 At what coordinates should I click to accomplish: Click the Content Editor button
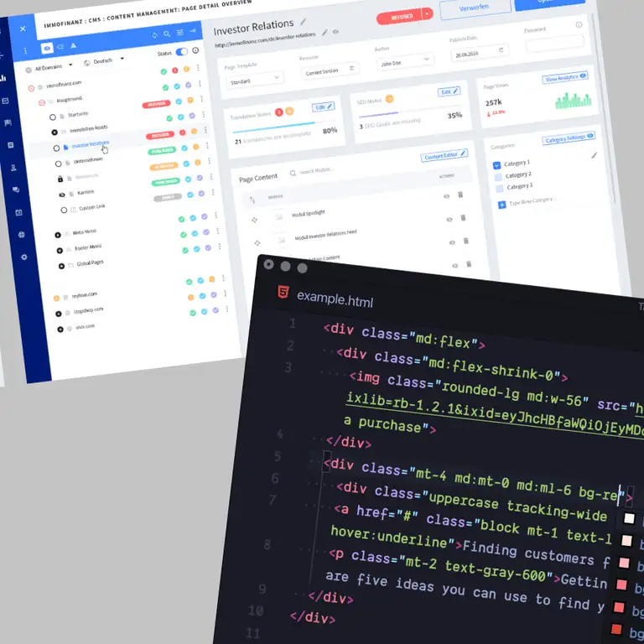tap(444, 156)
